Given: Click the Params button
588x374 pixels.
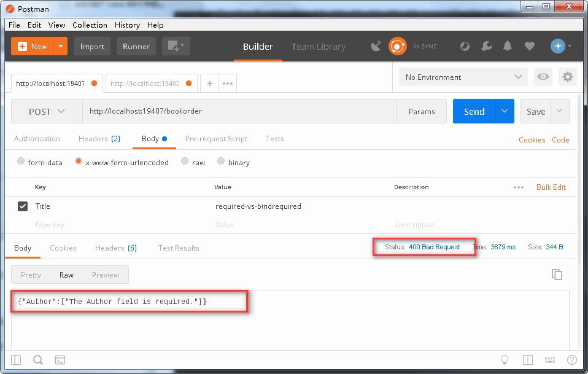Looking at the screenshot, I should 422,111.
